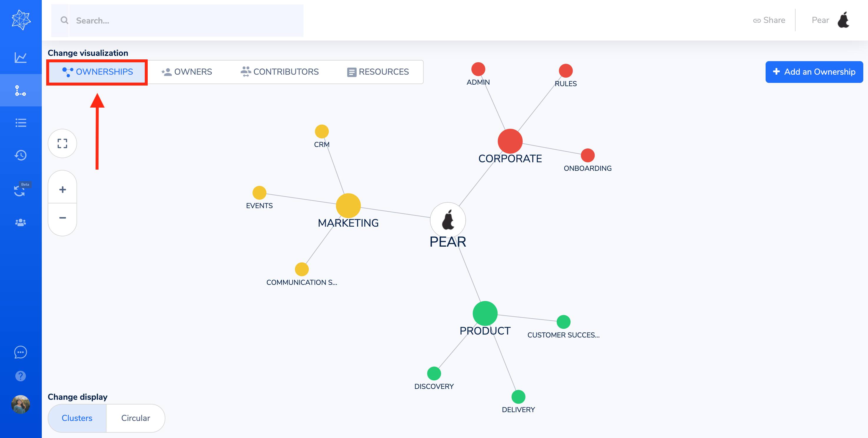The height and width of the screenshot is (438, 868).
Task: Switch to the OWNERS visualization tab
Action: coord(187,72)
